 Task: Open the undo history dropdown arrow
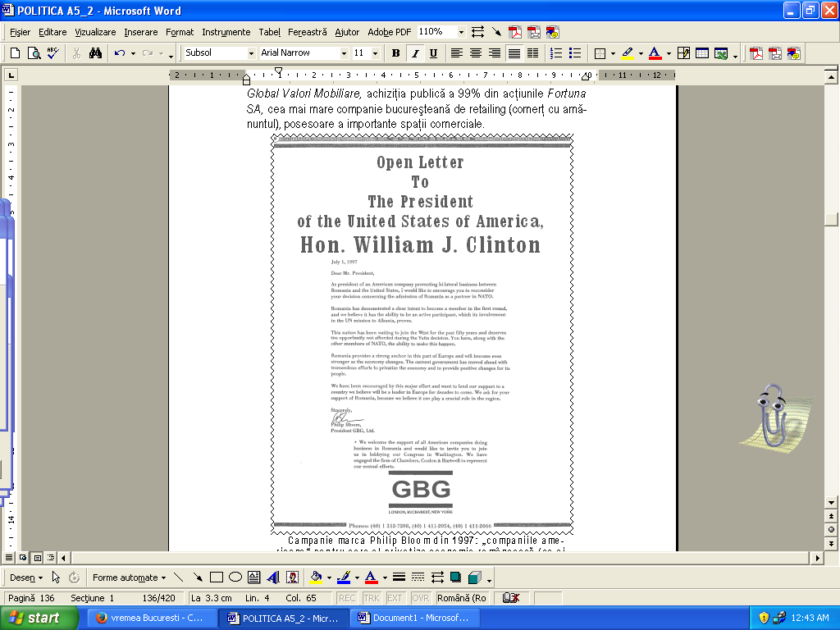point(132,53)
